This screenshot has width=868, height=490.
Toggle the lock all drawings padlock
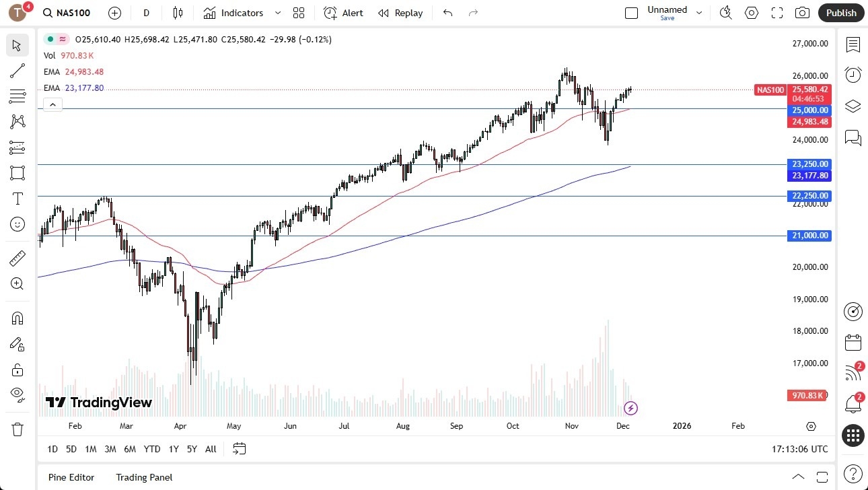17,370
